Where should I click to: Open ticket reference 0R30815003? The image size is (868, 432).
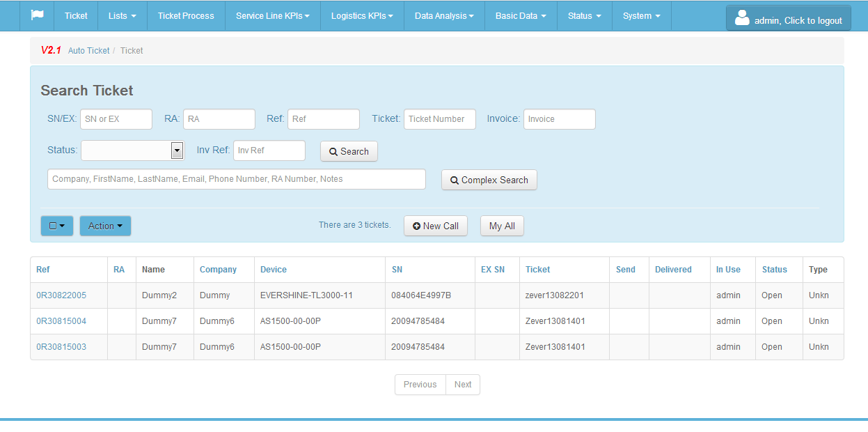point(61,347)
